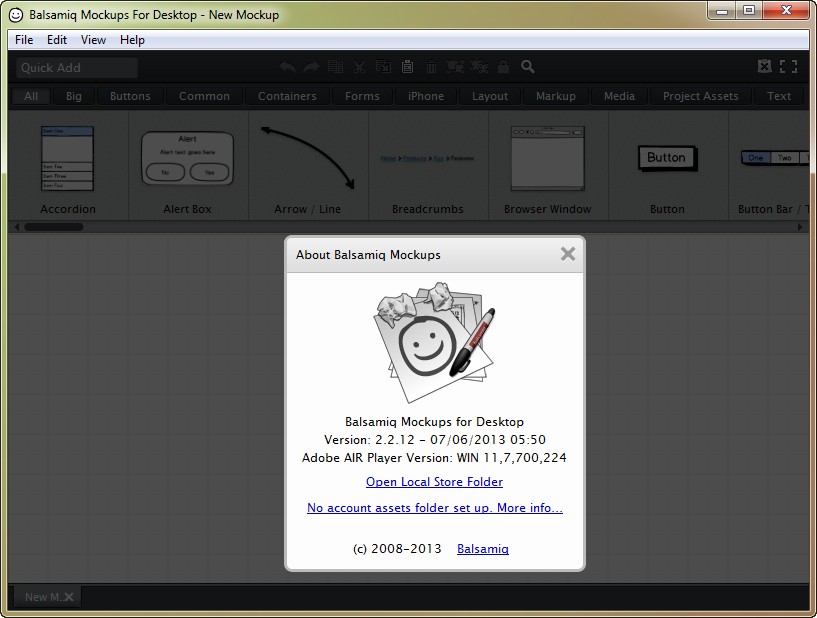Close the New Mockup bottom tab
This screenshot has height=618, width=817.
pos(69,597)
